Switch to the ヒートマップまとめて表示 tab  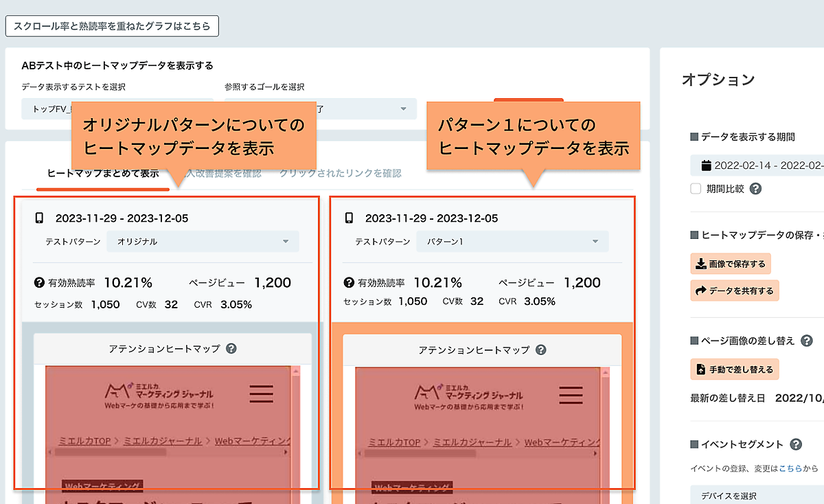[x=103, y=173]
